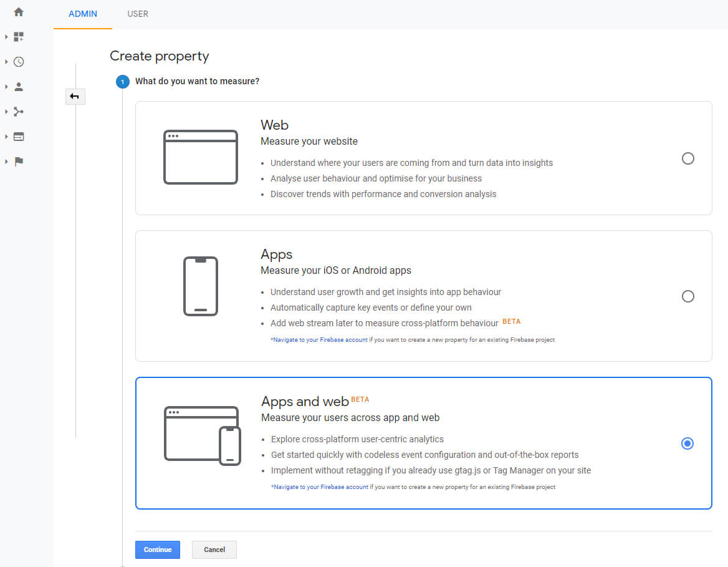Open the Realtime clock icon

pos(19,61)
